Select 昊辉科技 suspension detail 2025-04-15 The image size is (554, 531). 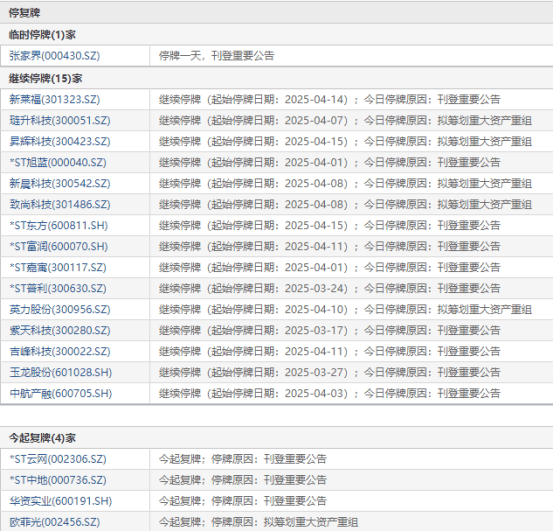345,141
